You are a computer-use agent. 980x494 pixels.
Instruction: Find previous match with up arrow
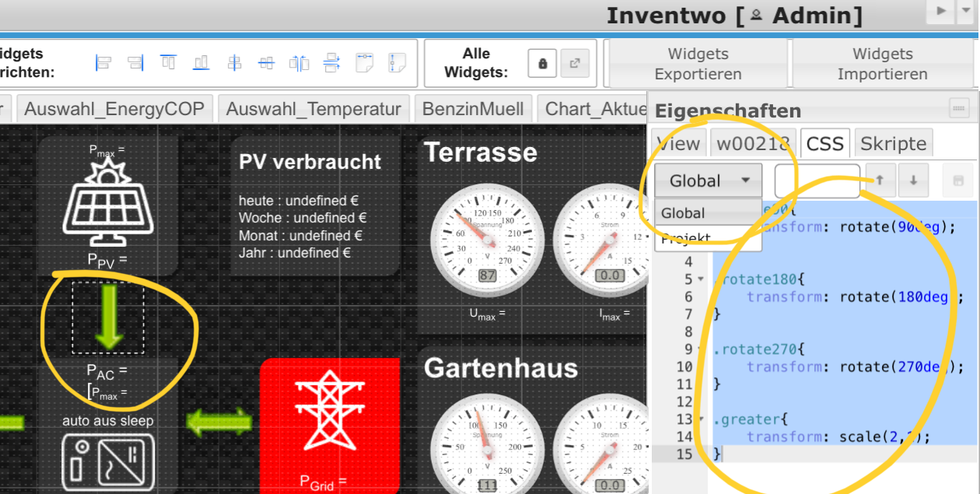click(880, 180)
